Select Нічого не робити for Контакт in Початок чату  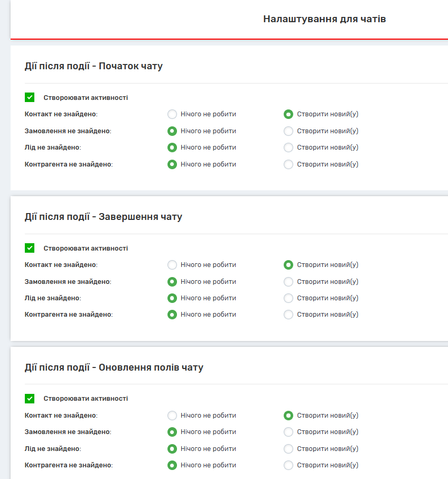tap(172, 114)
